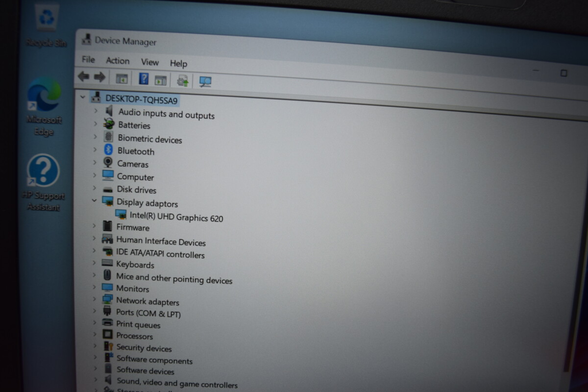The width and height of the screenshot is (588, 392).
Task: Expand the Processors category arrow
Action: 95,335
